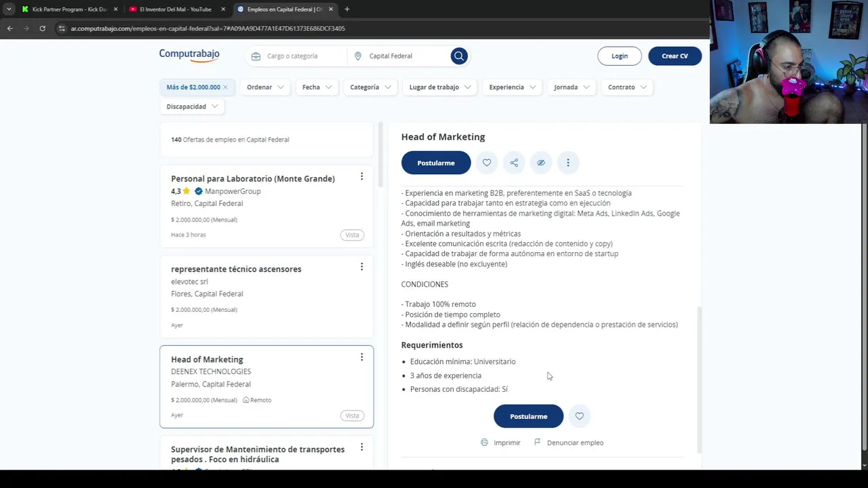Open three-dot menu on Head of Marketing card
Screen dimensions: 868x488
[x=361, y=357]
